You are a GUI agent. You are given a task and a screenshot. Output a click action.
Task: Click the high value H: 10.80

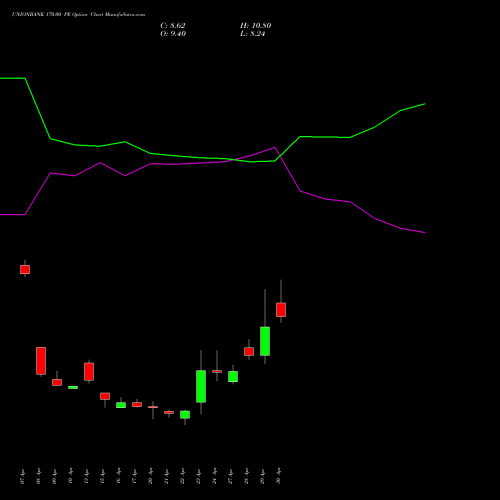[255, 26]
